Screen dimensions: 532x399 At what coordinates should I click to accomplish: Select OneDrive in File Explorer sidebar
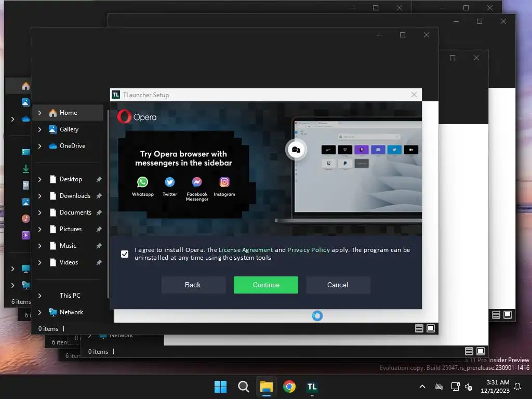[72, 146]
